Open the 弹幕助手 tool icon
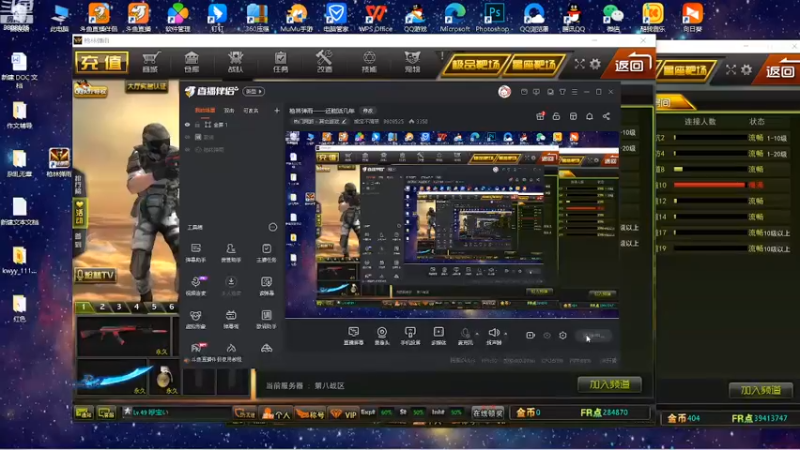 coord(195,253)
